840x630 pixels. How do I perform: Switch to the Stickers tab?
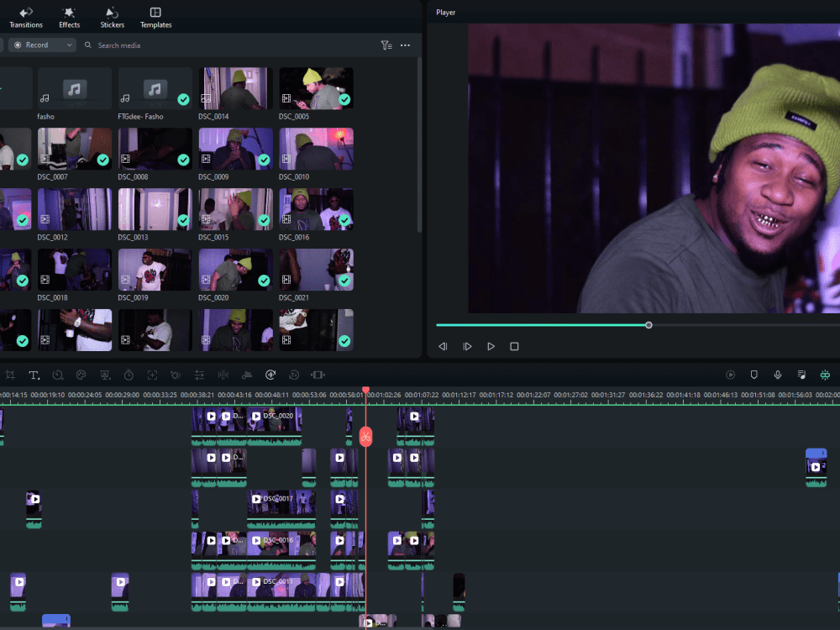112,18
